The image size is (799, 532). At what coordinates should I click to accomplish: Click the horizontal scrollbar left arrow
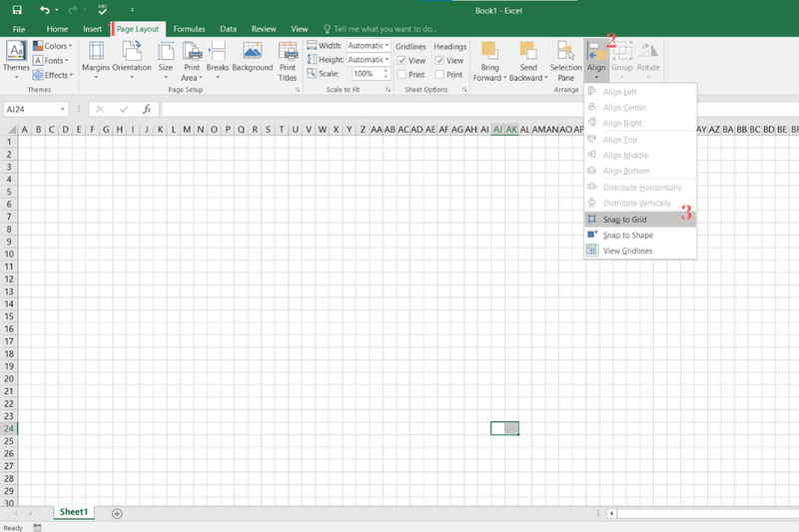click(611, 514)
